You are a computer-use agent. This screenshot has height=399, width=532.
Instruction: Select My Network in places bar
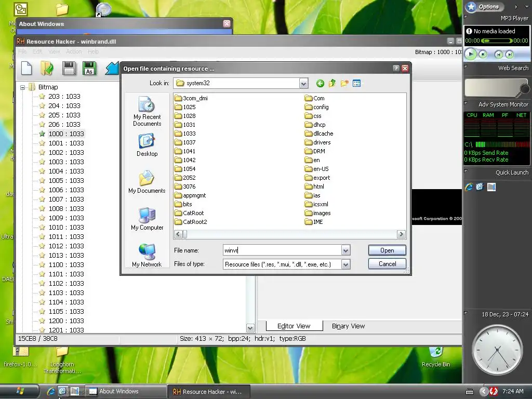tap(147, 256)
